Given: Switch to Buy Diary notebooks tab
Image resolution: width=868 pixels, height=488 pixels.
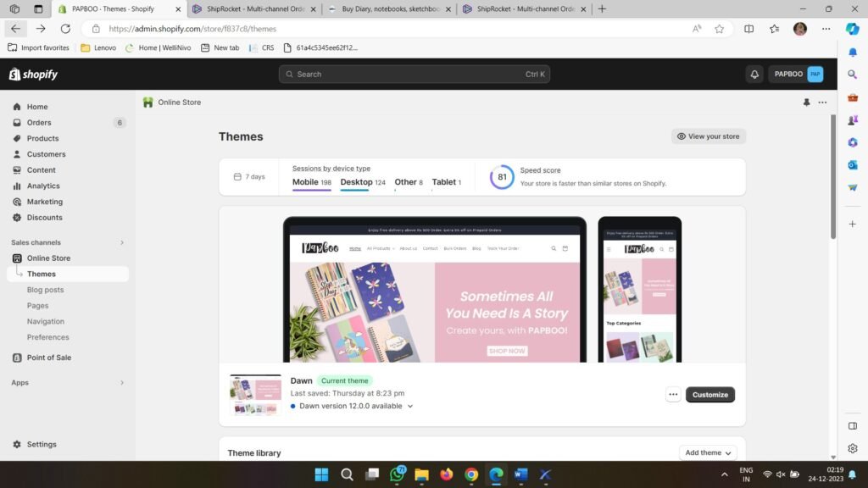Looking at the screenshot, I should [x=390, y=8].
